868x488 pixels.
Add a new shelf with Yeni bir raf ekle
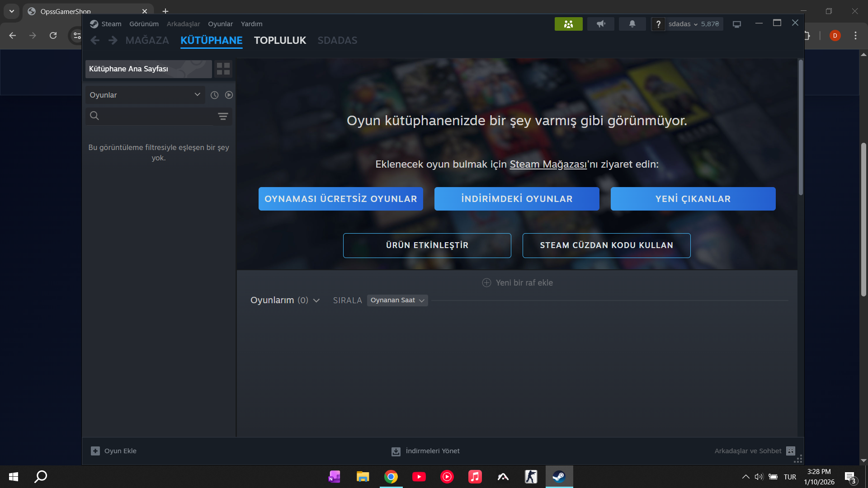517,283
